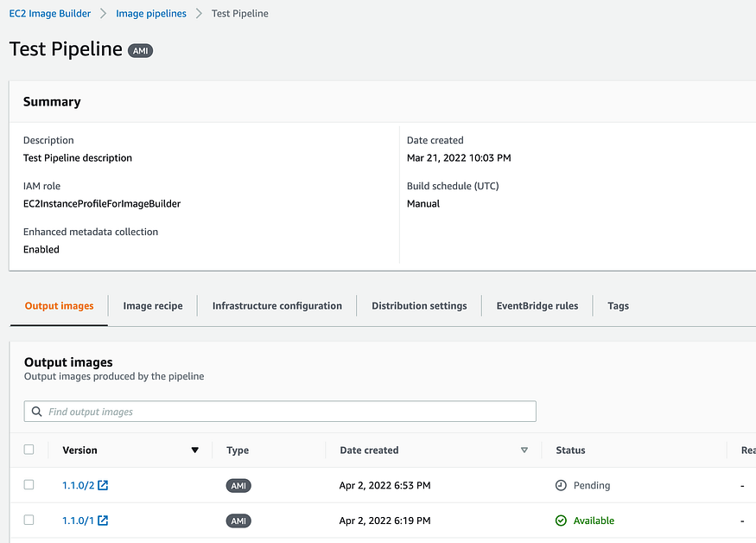Click the Status column header
Screen dimensions: 756x543
tap(570, 450)
